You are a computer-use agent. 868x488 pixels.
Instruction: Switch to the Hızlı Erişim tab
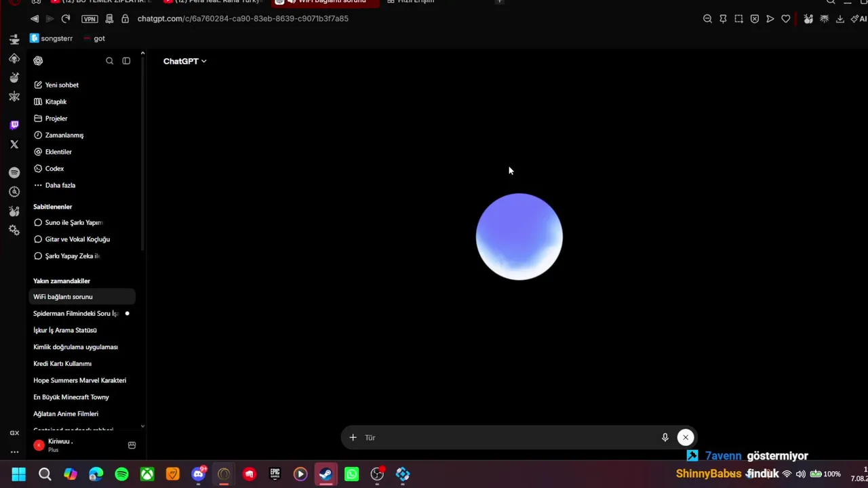[410, 2]
